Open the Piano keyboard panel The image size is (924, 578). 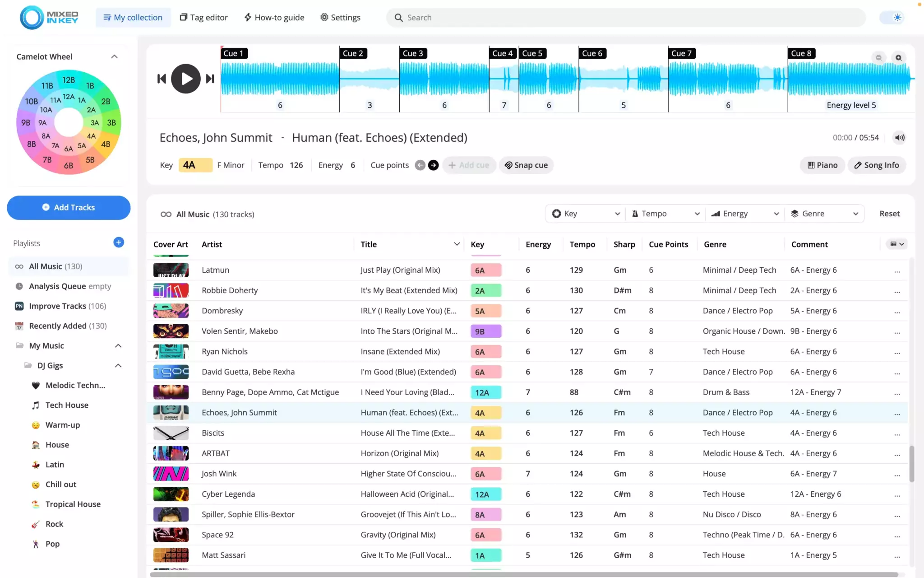point(822,165)
